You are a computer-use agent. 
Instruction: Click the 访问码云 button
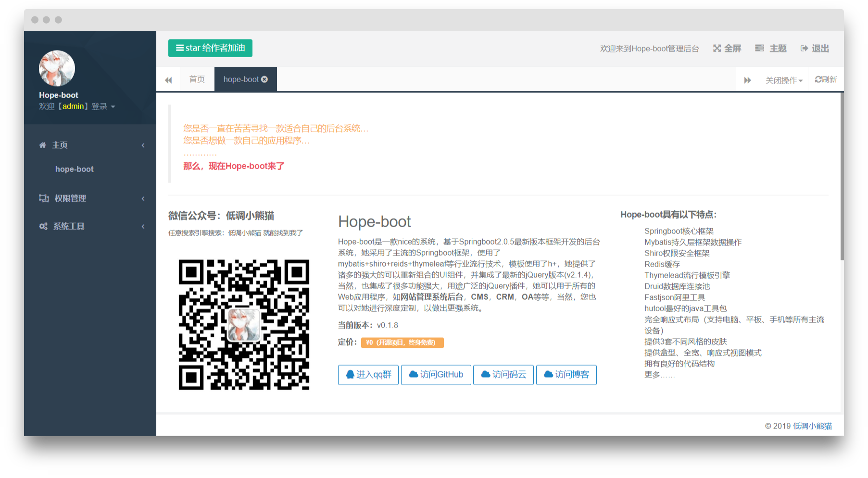pyautogui.click(x=503, y=375)
